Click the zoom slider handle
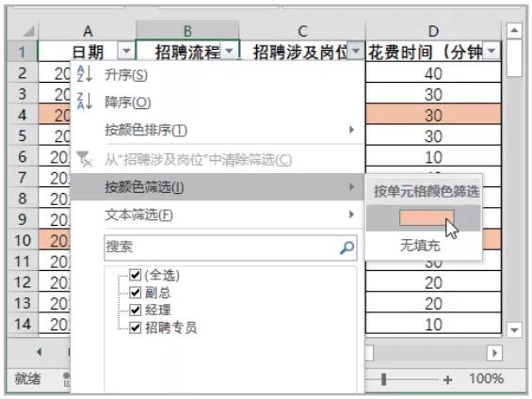 384,379
